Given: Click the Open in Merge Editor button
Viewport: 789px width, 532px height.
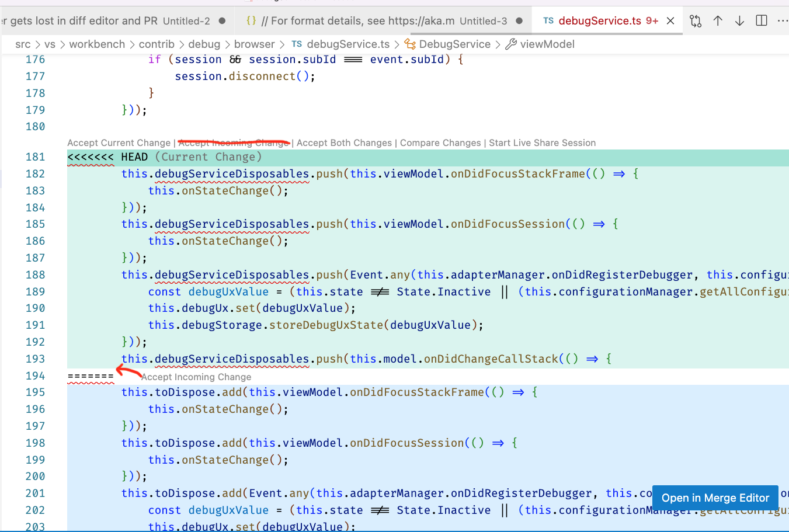Looking at the screenshot, I should click(715, 498).
